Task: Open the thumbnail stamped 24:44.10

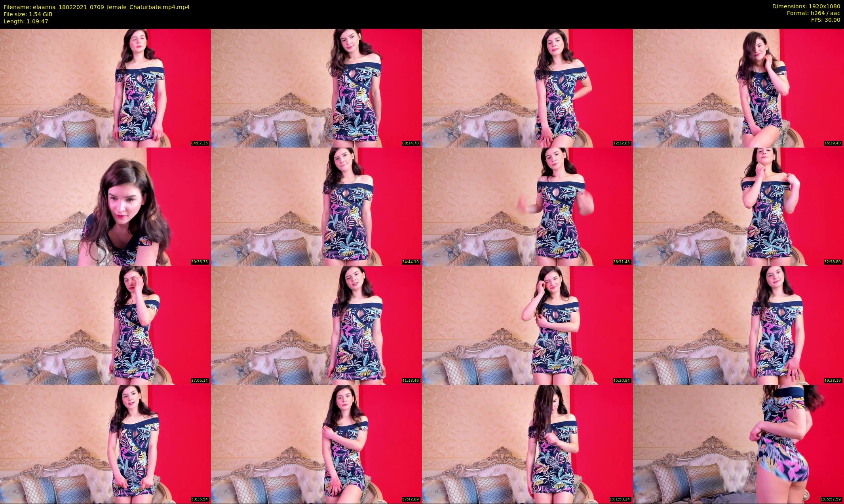Action: tap(316, 207)
